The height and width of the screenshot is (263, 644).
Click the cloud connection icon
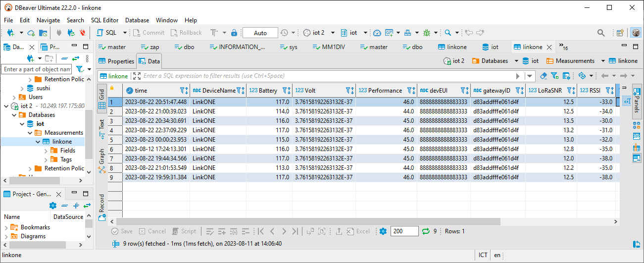31,33
